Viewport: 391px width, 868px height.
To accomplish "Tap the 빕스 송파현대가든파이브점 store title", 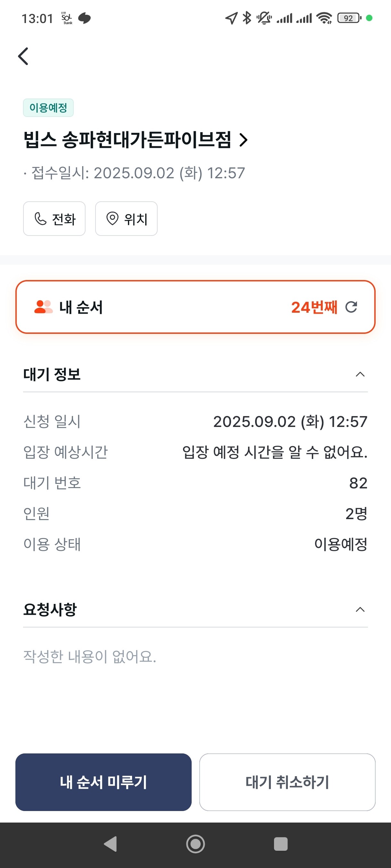I will (x=127, y=140).
